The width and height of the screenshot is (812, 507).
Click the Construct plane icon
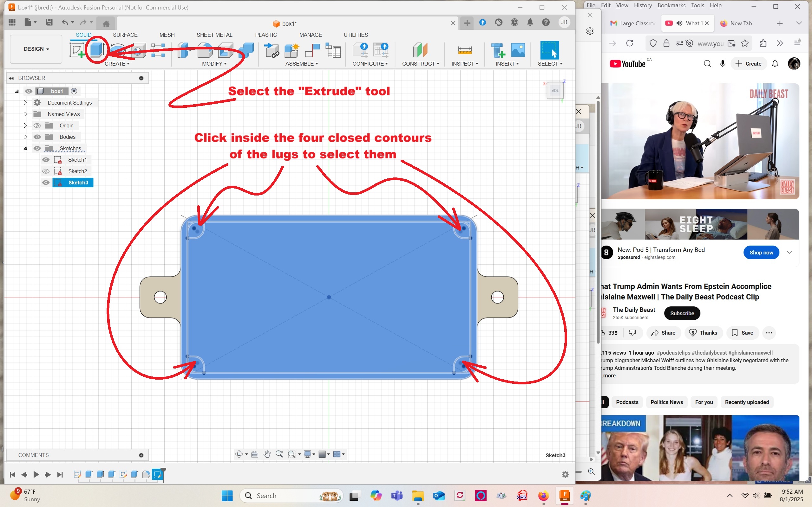pyautogui.click(x=420, y=50)
